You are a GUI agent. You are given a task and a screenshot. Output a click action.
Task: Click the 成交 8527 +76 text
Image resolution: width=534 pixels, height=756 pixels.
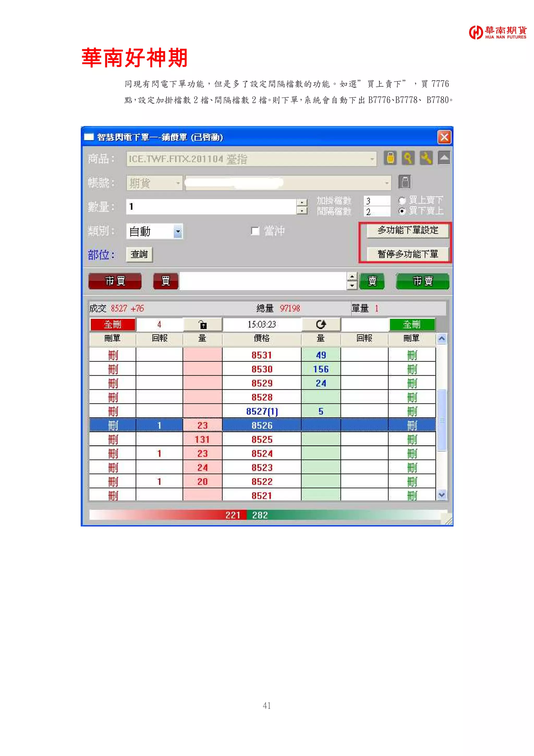pyautogui.click(x=117, y=309)
